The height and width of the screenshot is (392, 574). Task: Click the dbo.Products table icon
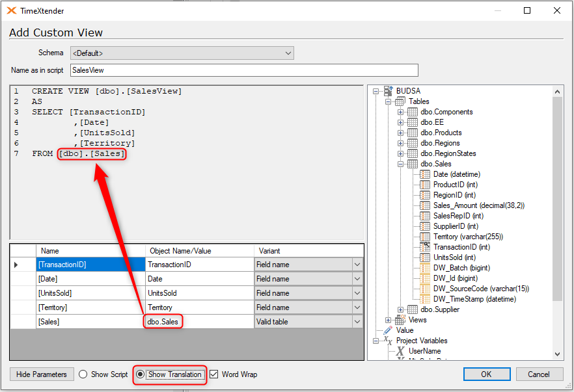(413, 133)
